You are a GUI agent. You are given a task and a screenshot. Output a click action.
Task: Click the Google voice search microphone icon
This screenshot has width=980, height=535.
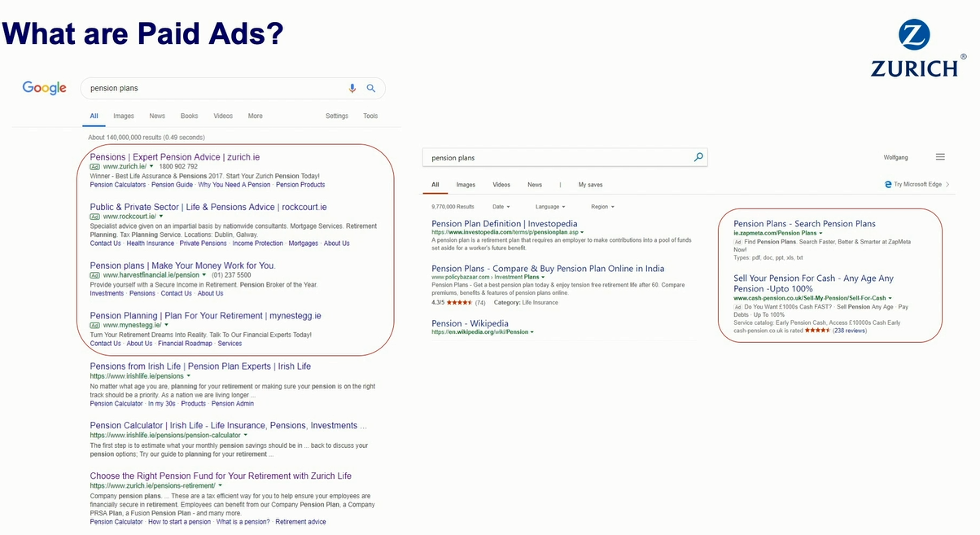[352, 88]
